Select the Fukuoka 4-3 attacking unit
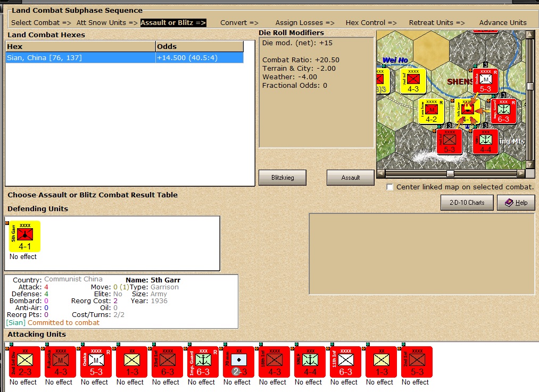The image size is (539, 392). pyautogui.click(x=61, y=362)
